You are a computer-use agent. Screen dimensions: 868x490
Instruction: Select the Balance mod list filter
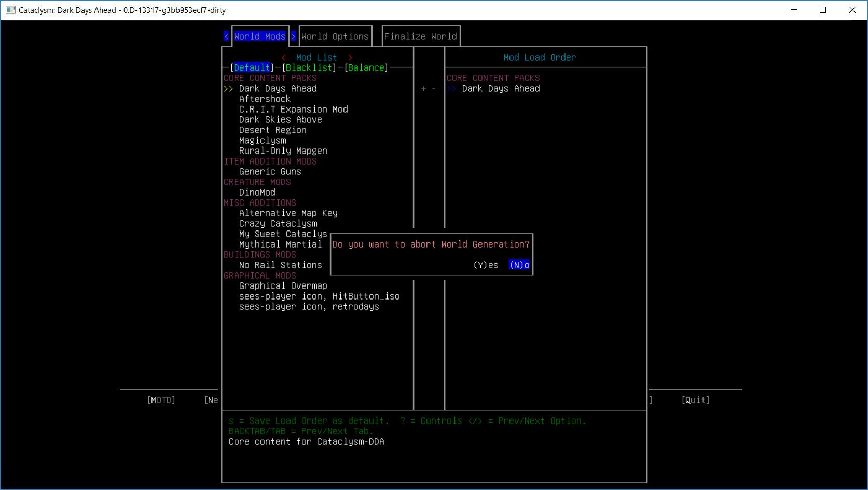click(366, 67)
